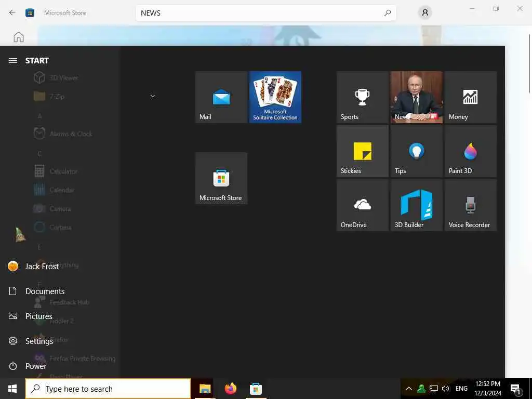Open the OneDrive tile
Viewport: 532px width, 399px height.
[x=362, y=205]
